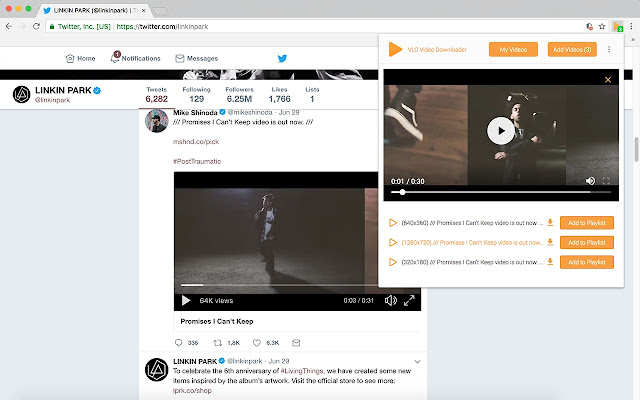
Task: Download the 1280x720 video
Action: [x=550, y=242]
